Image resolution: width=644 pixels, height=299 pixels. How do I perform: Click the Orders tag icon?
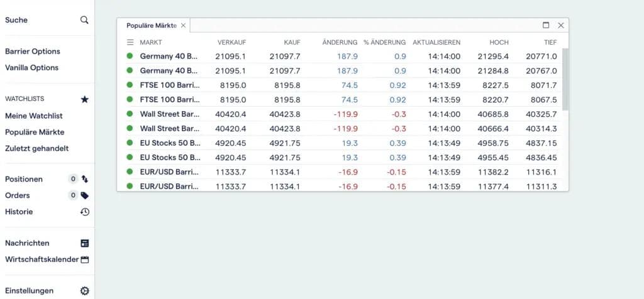click(x=85, y=195)
